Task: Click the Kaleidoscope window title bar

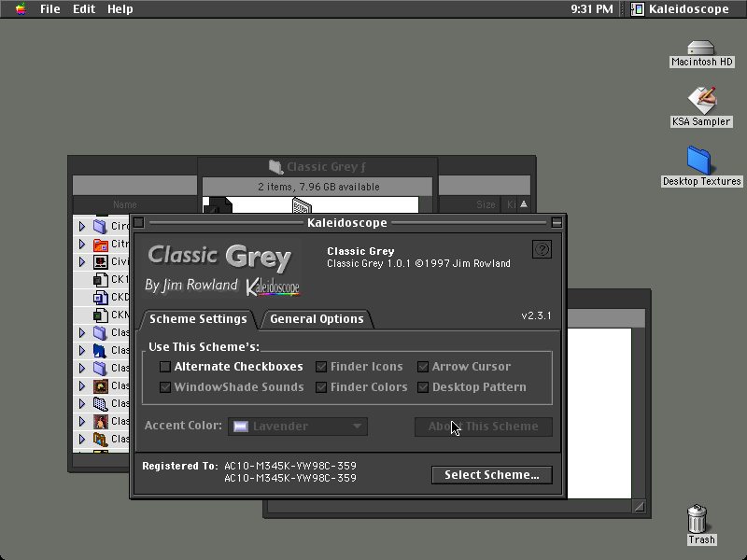Action: point(347,222)
